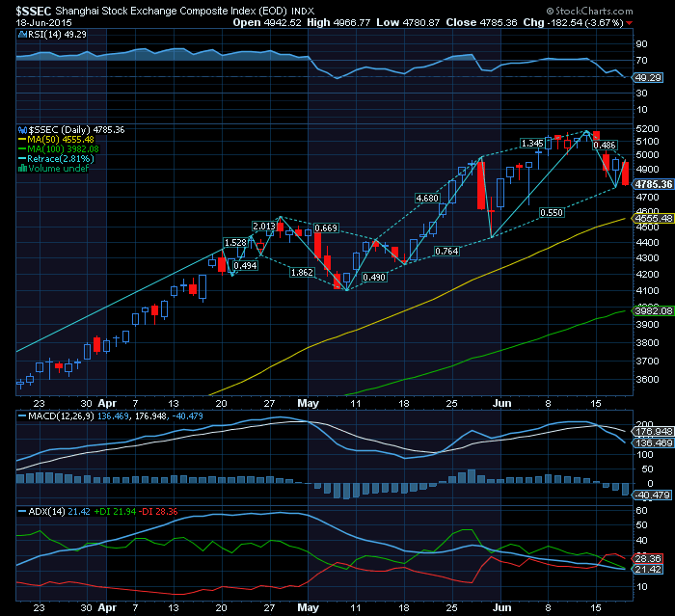Image resolution: width=675 pixels, height=616 pixels.
Task: Click the 0.550 retracement label
Action: pyautogui.click(x=552, y=213)
